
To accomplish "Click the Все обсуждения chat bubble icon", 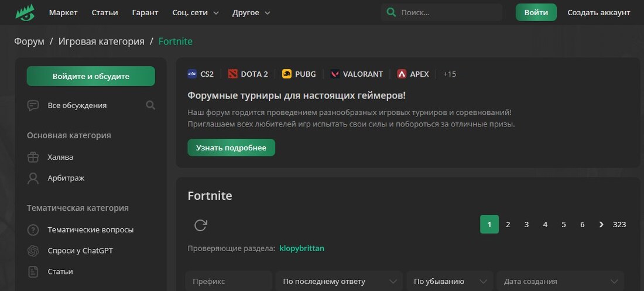I will pos(33,105).
